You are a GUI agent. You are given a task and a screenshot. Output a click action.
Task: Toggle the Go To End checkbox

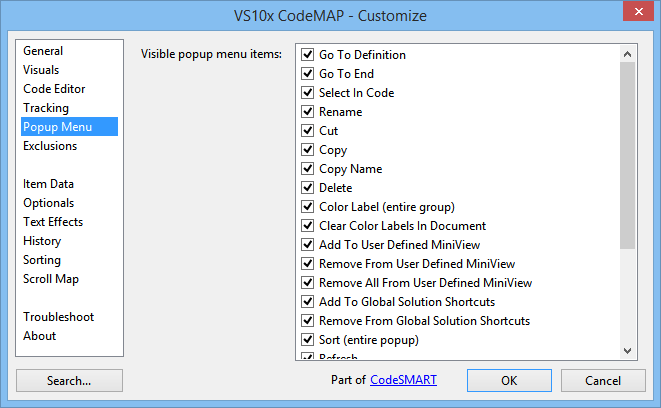click(308, 74)
